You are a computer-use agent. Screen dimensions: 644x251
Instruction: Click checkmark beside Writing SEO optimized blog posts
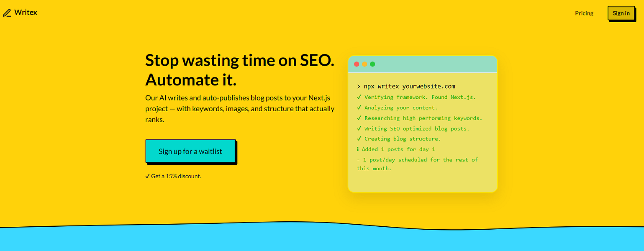click(x=359, y=128)
